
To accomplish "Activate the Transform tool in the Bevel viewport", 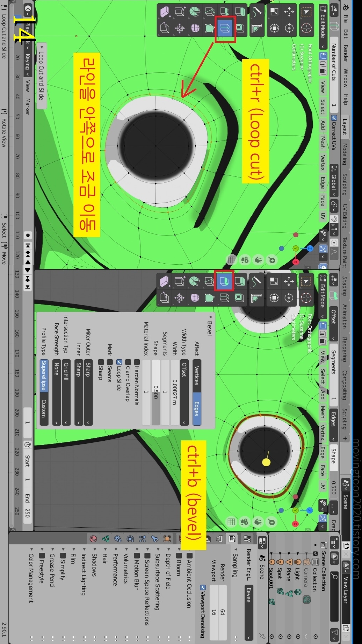I will pos(274,298).
